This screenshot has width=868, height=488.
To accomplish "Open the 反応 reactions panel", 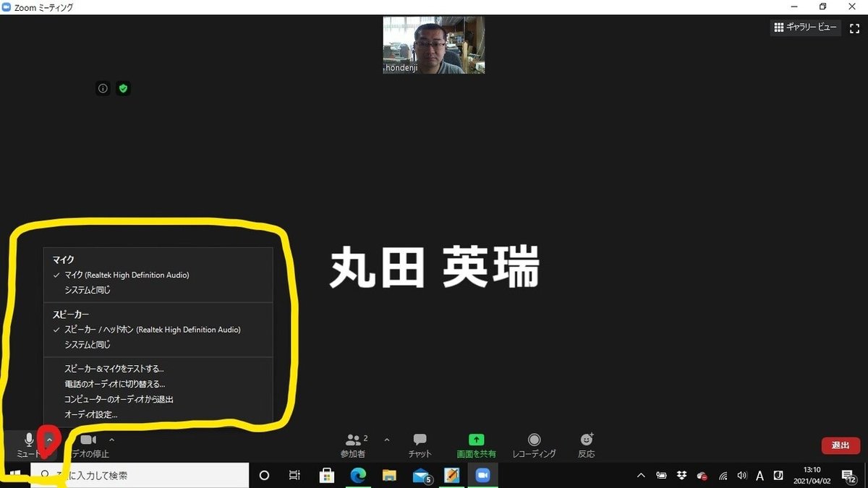I will click(x=586, y=444).
